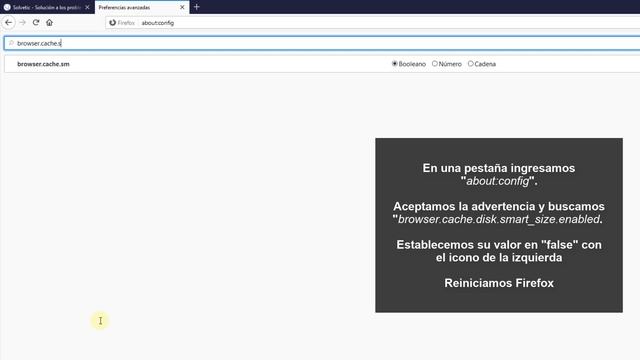640x360 pixels.
Task: Switch to the Solvetic tab
Action: point(47,7)
